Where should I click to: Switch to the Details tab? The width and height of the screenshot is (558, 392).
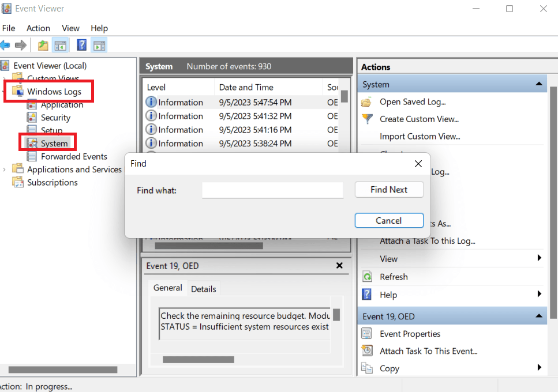point(203,288)
